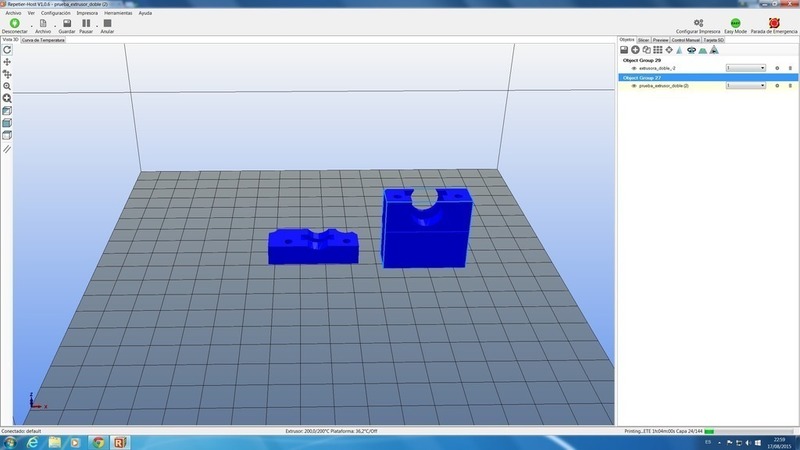The width and height of the screenshot is (800, 450).
Task: Toggle visibility of prueba_extrusor_doble(2)
Action: click(x=633, y=86)
